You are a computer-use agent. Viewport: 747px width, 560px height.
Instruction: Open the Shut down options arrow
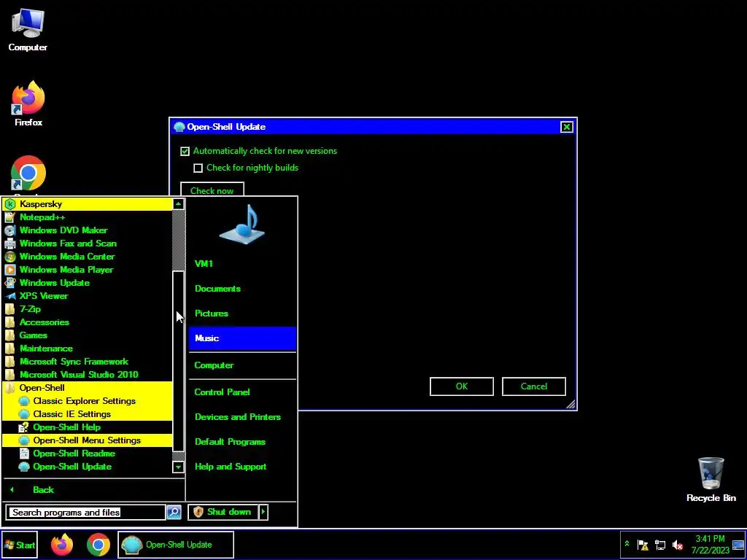point(263,512)
